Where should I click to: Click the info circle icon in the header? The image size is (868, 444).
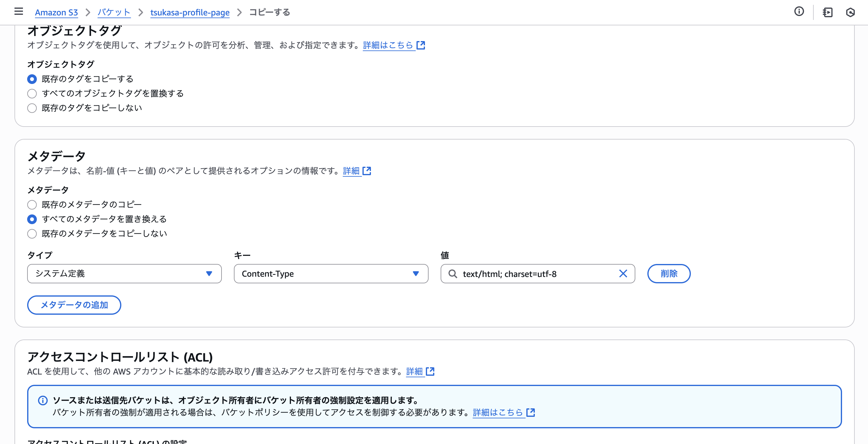(x=799, y=12)
